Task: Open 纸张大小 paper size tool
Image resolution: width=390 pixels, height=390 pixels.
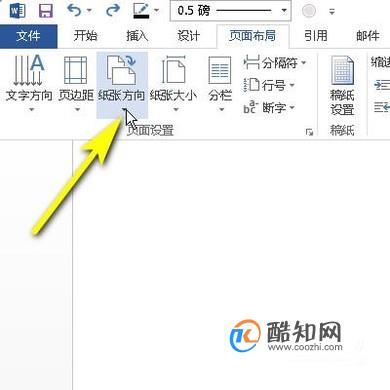Action: click(173, 83)
